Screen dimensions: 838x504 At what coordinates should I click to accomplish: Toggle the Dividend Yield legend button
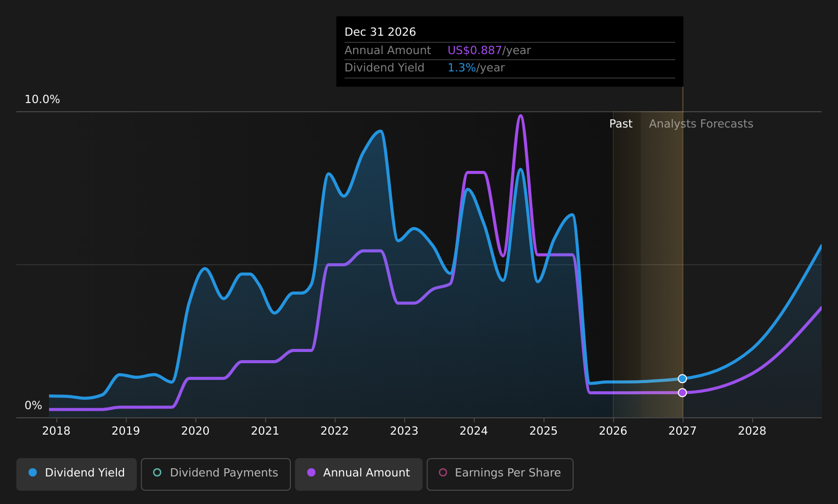tap(77, 474)
